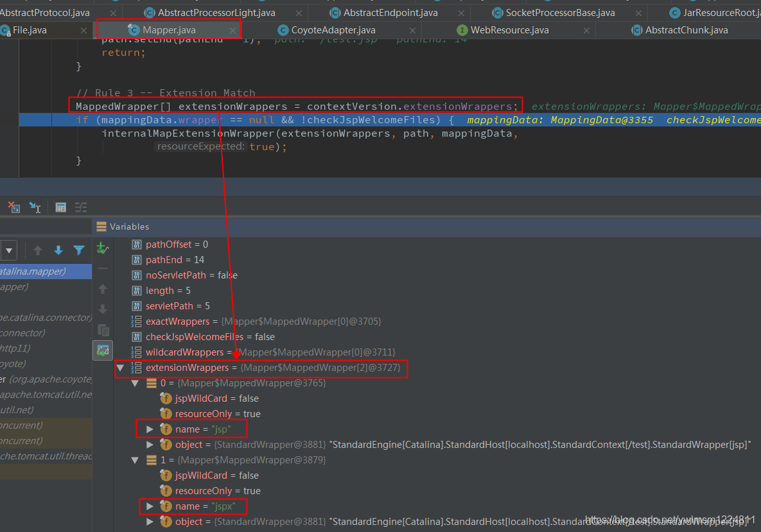Collapse the extensionWrappers variable node
Viewport: 761px width, 532px height.
click(x=120, y=368)
